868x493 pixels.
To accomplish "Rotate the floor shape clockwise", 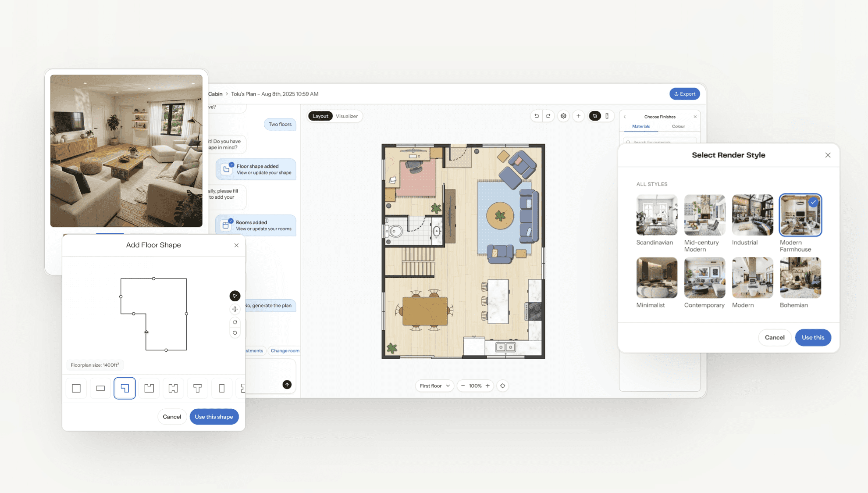I will click(235, 322).
